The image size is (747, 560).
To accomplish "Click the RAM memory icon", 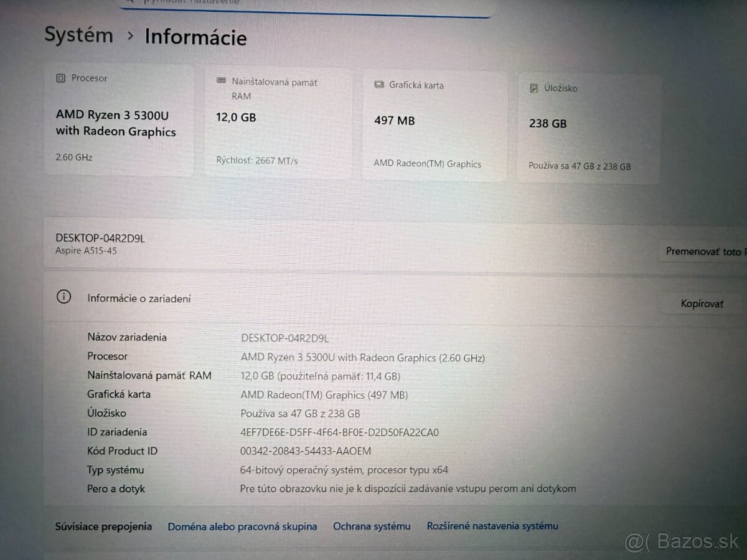I will (221, 81).
